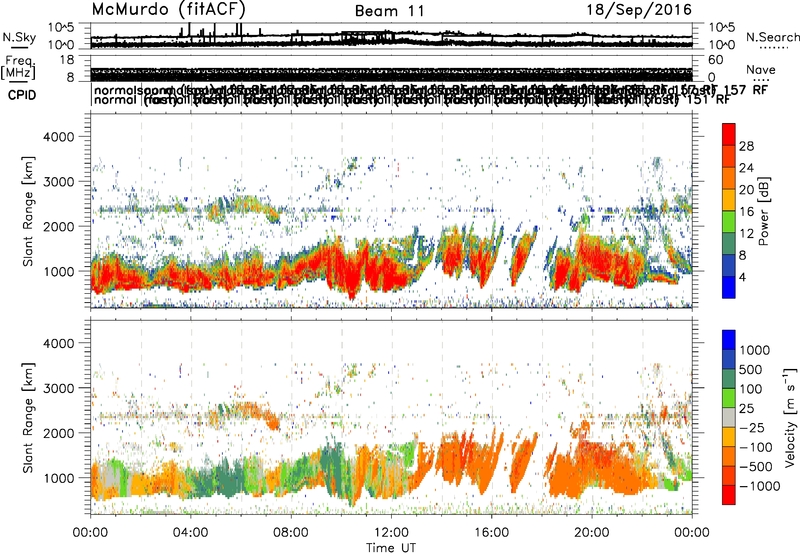This screenshot has width=800, height=554.
Task: Click the '60' Nave axis value
Action: pyautogui.click(x=715, y=60)
